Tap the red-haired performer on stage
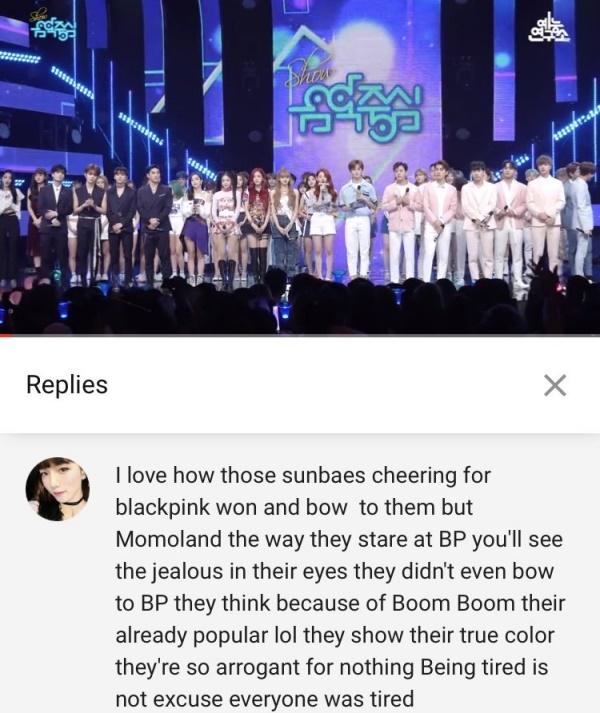 [257, 221]
